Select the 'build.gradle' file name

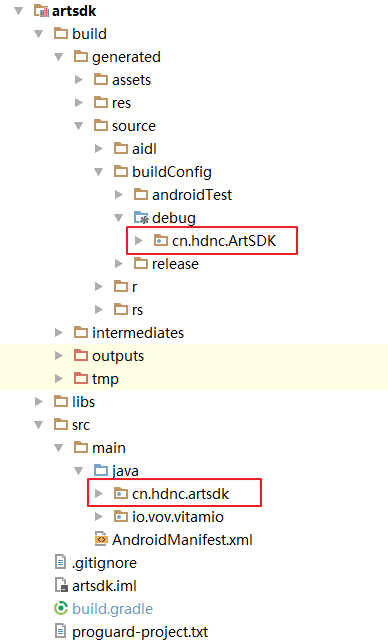113,609
